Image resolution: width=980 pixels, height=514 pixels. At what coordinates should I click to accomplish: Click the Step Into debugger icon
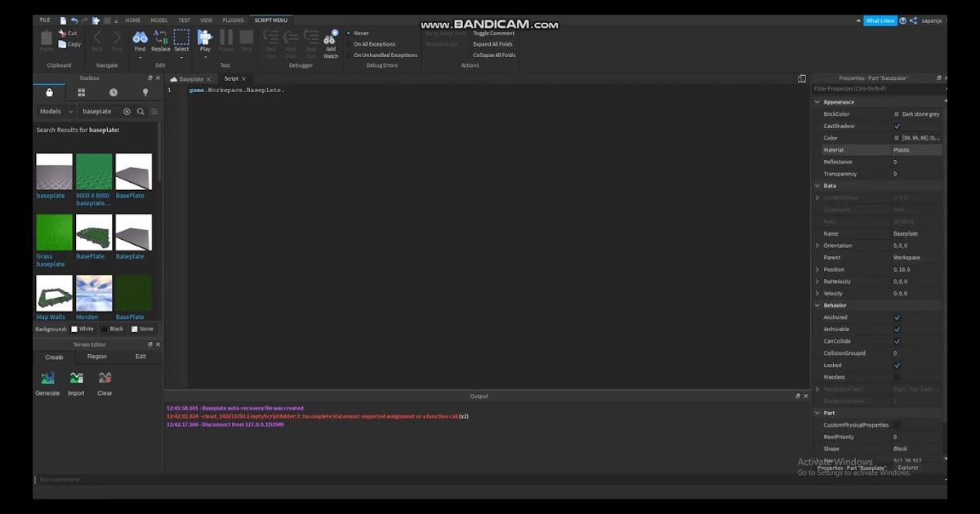point(271,37)
